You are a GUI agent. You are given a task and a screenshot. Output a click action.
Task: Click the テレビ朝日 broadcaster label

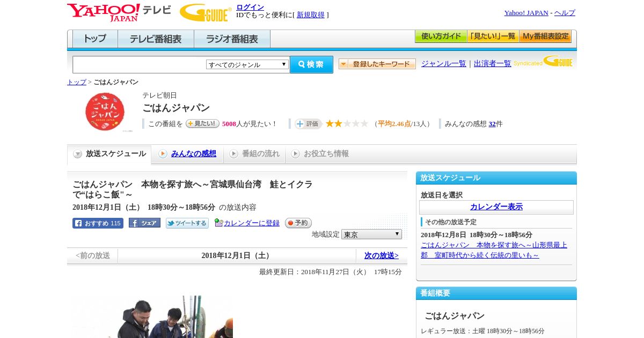tap(159, 95)
